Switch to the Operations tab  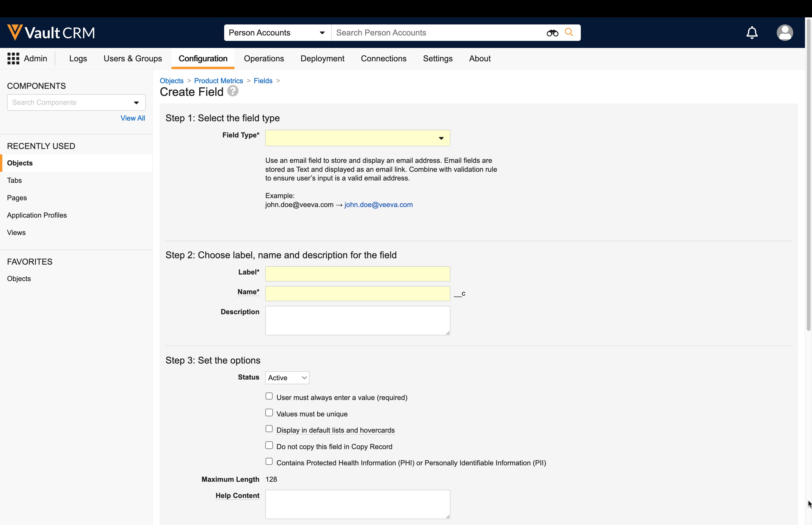pyautogui.click(x=264, y=59)
